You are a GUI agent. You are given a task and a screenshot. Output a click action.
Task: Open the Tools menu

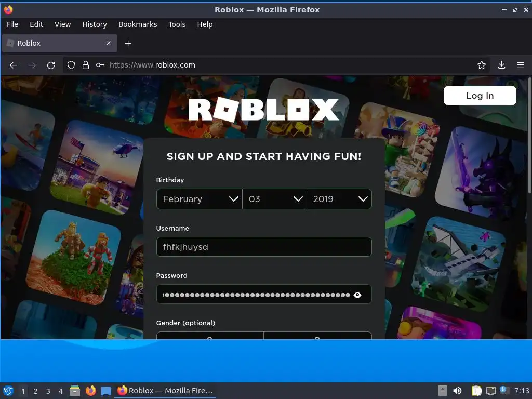click(x=177, y=24)
